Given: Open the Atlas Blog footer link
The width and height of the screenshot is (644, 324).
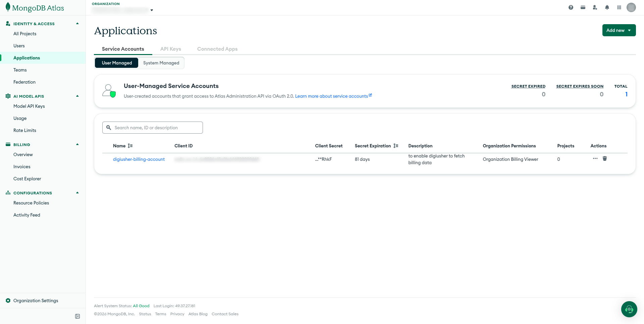Looking at the screenshot, I should tap(198, 314).
